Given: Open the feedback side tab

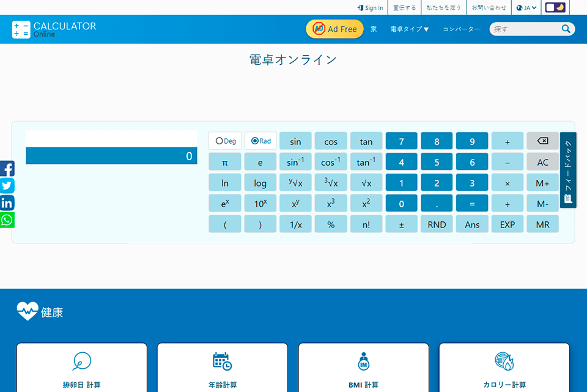Looking at the screenshot, I should [x=568, y=170].
